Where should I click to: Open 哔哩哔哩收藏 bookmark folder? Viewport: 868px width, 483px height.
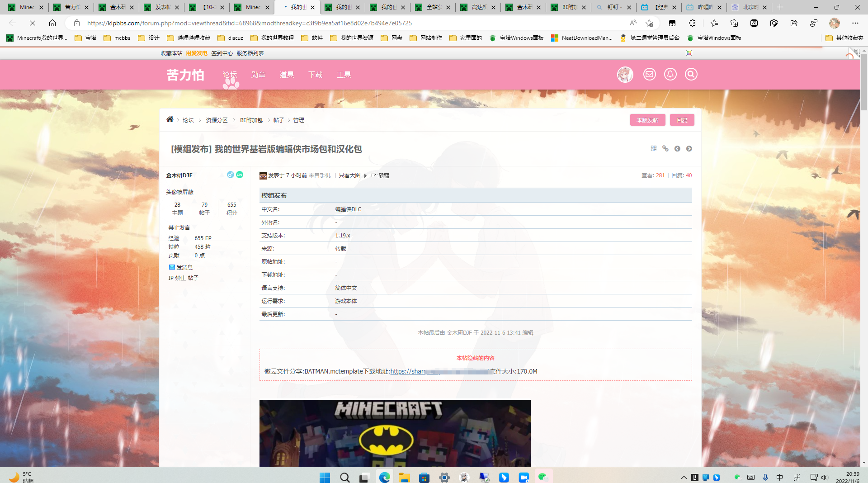pos(189,38)
